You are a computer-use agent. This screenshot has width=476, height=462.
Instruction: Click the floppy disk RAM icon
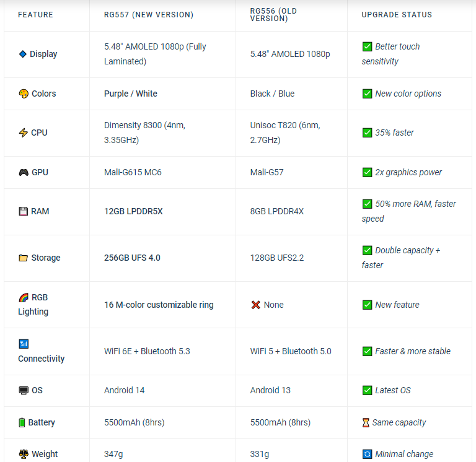(x=24, y=211)
